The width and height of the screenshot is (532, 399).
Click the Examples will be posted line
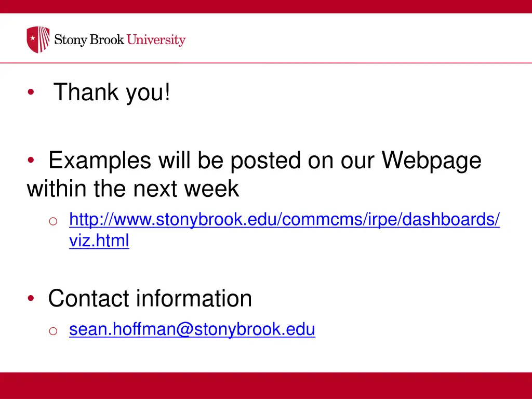click(x=264, y=160)
